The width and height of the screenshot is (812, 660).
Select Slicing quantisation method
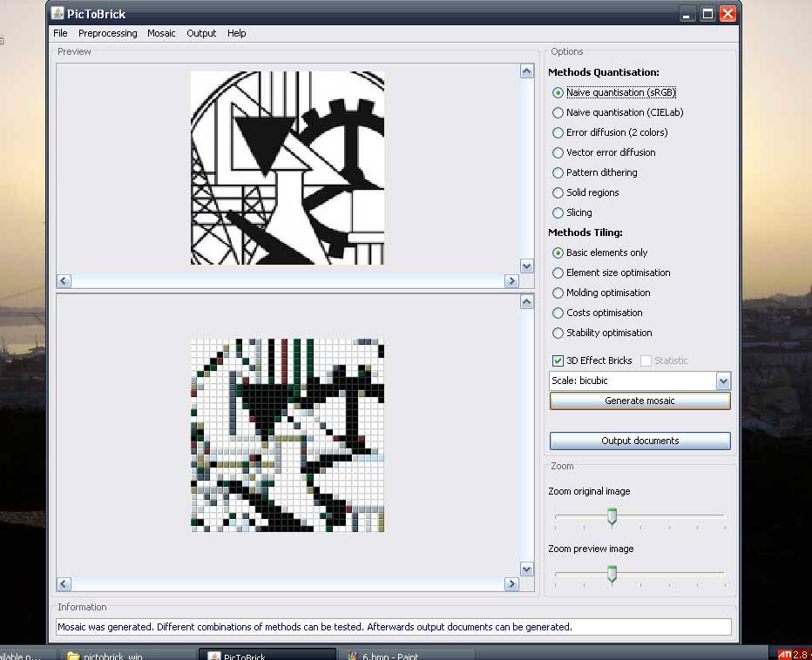pyautogui.click(x=558, y=212)
